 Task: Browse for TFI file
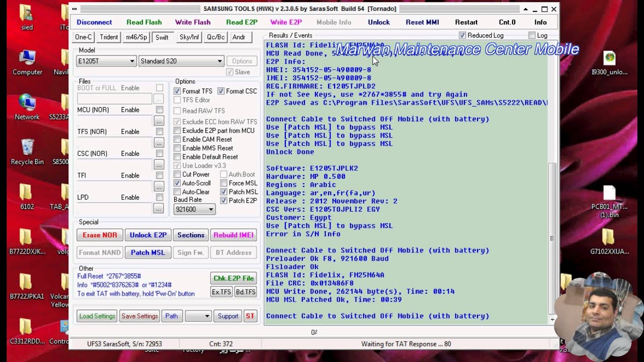pyautogui.click(x=158, y=187)
